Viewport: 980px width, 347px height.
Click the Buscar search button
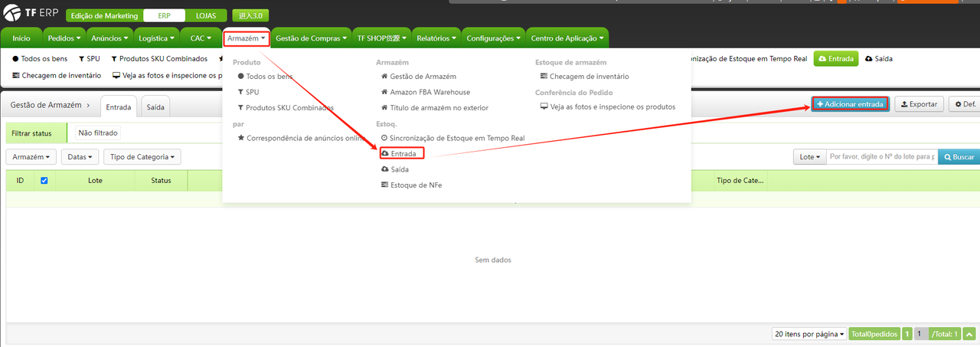959,156
